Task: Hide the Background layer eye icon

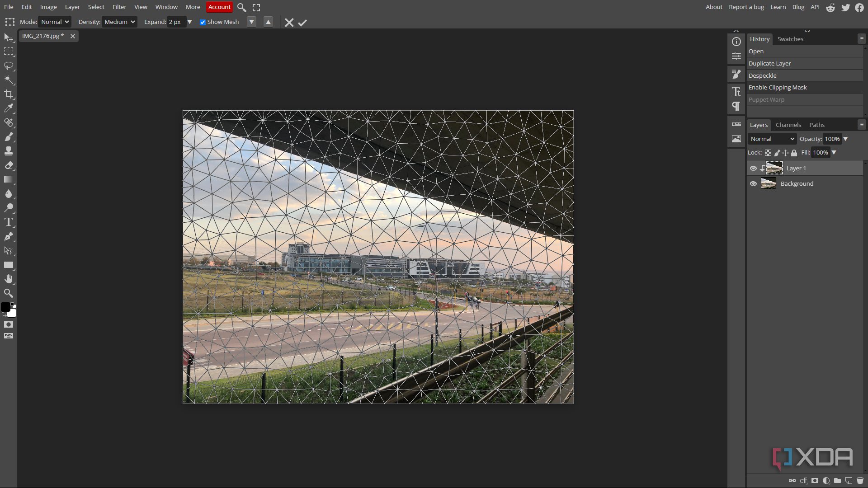Action: pyautogui.click(x=753, y=184)
